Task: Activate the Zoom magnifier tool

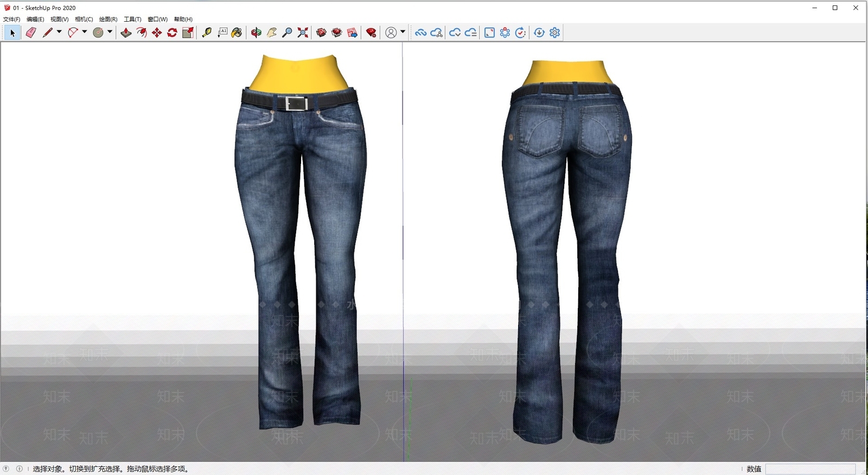Action: pyautogui.click(x=287, y=33)
